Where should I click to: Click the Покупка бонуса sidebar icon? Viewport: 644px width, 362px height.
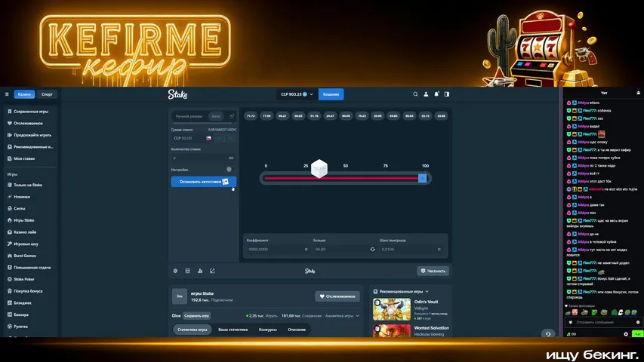(x=10, y=291)
